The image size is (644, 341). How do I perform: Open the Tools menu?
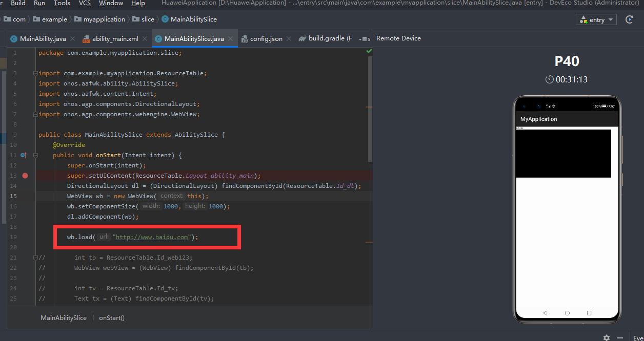pyautogui.click(x=62, y=3)
